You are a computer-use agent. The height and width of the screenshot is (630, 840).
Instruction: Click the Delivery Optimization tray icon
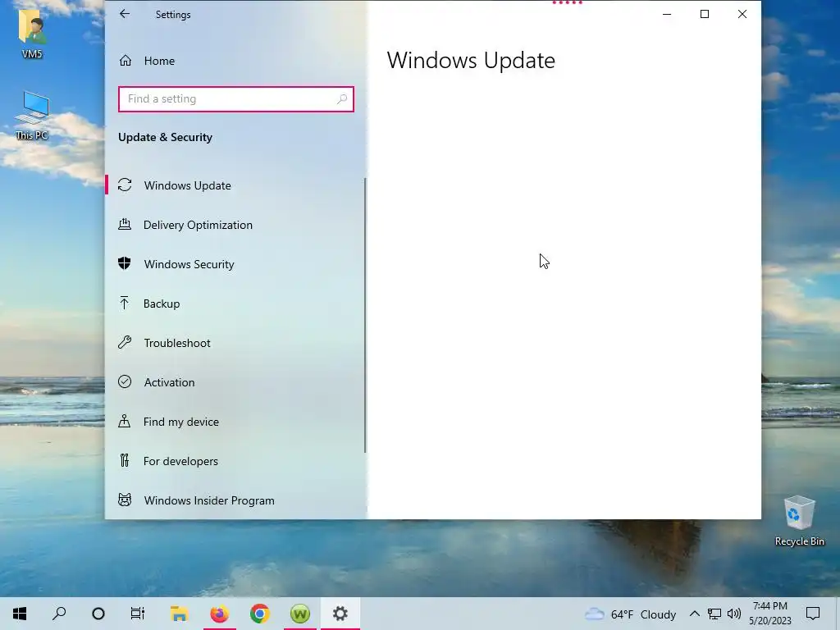[125, 224]
